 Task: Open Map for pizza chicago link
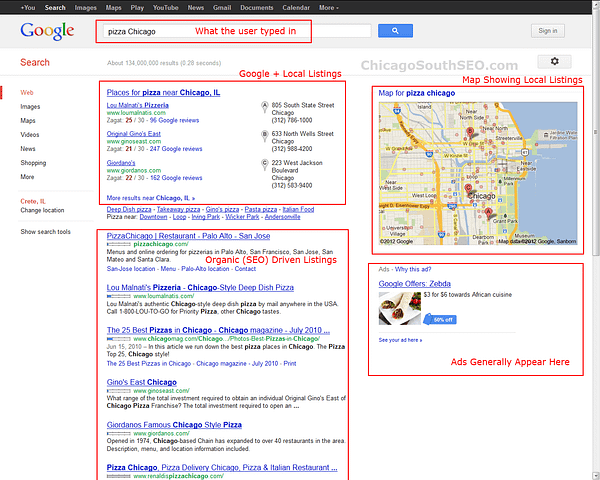(417, 93)
